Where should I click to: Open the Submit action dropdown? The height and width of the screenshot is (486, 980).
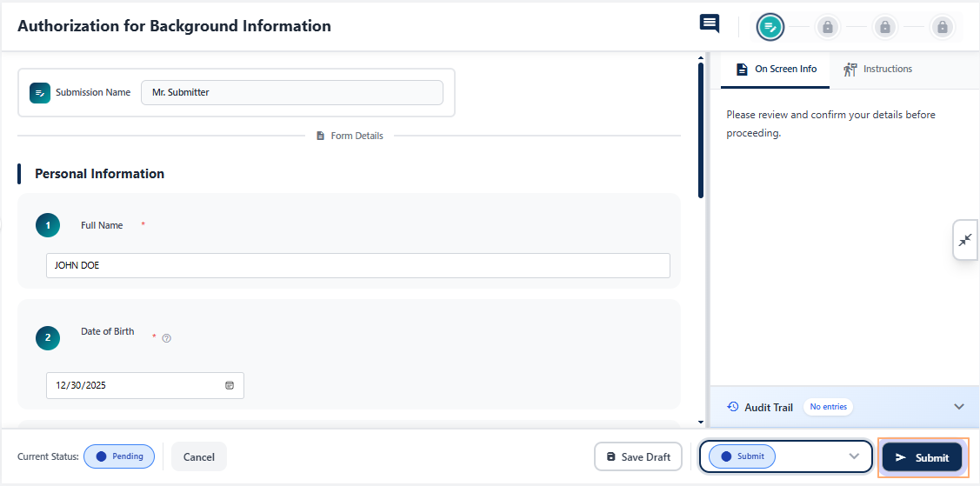785,456
